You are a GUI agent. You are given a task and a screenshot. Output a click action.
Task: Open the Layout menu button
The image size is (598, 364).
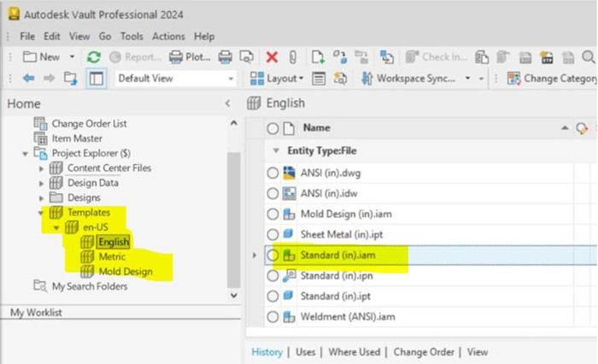[277, 79]
